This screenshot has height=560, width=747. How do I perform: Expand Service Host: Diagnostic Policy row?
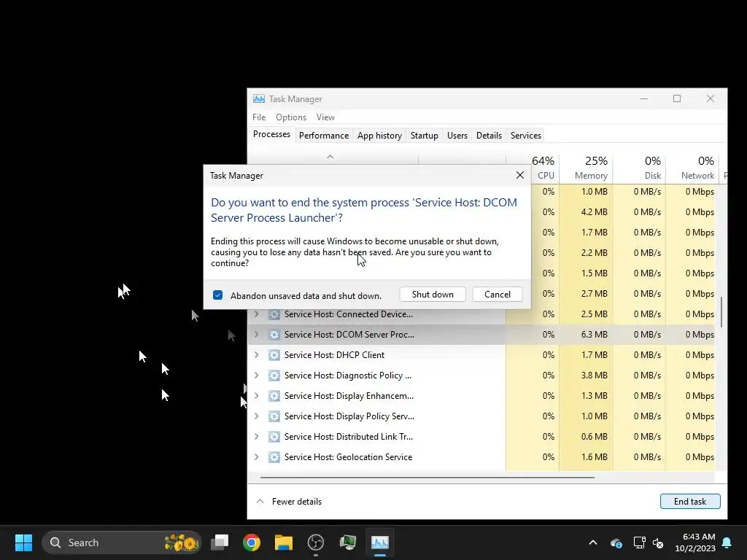(x=256, y=376)
